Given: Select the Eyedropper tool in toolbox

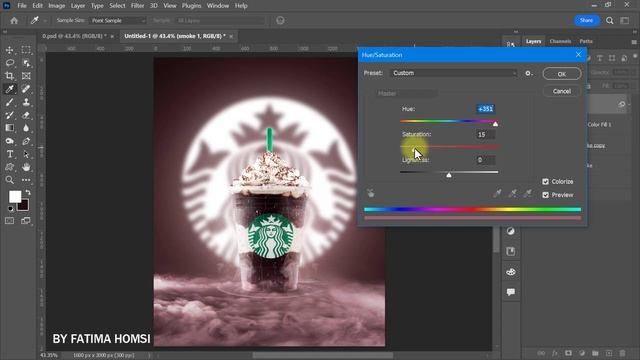Looking at the screenshot, I should (x=9, y=89).
